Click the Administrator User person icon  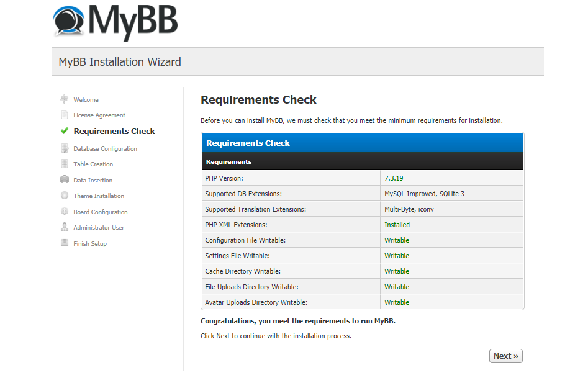click(65, 227)
